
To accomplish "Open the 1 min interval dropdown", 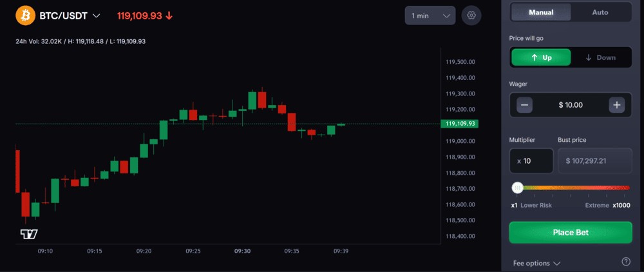I will click(x=430, y=15).
